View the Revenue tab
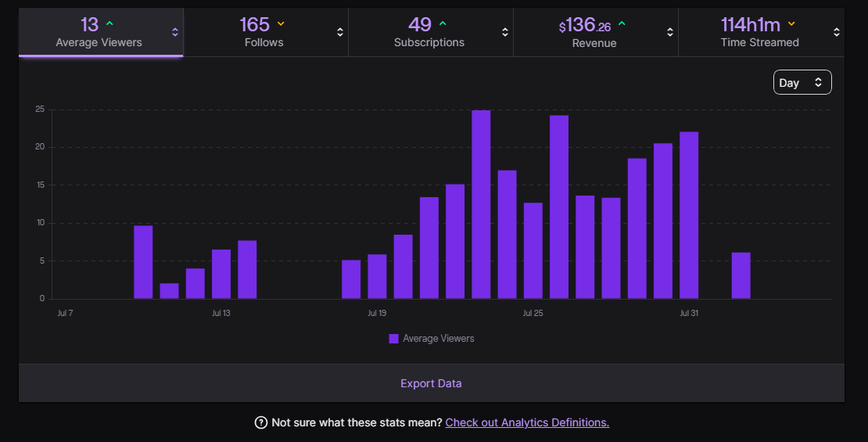The height and width of the screenshot is (442, 868). click(x=596, y=32)
